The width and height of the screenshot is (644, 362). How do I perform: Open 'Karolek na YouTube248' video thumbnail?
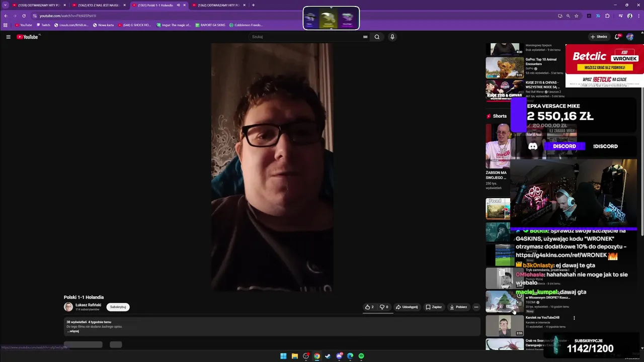click(505, 326)
